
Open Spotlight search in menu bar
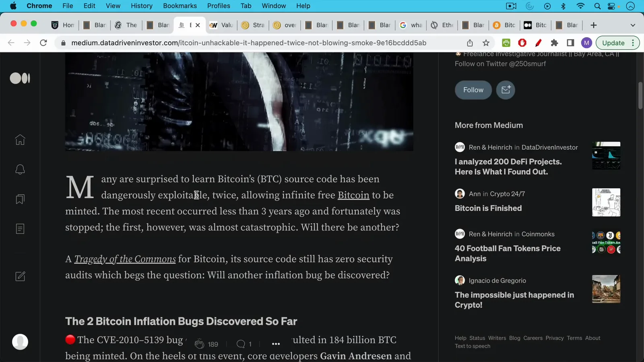pyautogui.click(x=597, y=6)
